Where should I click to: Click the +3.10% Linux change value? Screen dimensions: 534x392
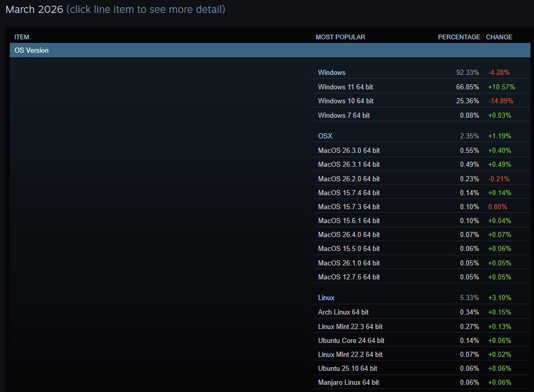(499, 297)
